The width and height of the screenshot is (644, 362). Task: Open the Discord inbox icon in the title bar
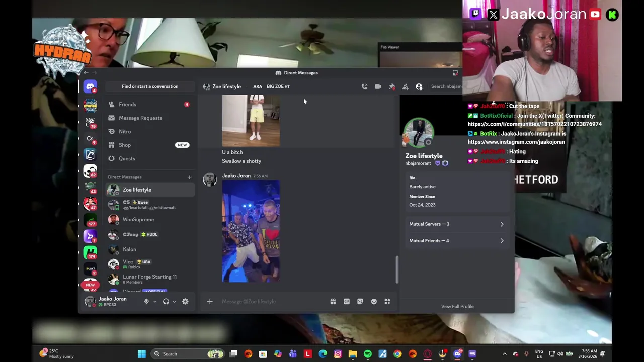point(455,73)
